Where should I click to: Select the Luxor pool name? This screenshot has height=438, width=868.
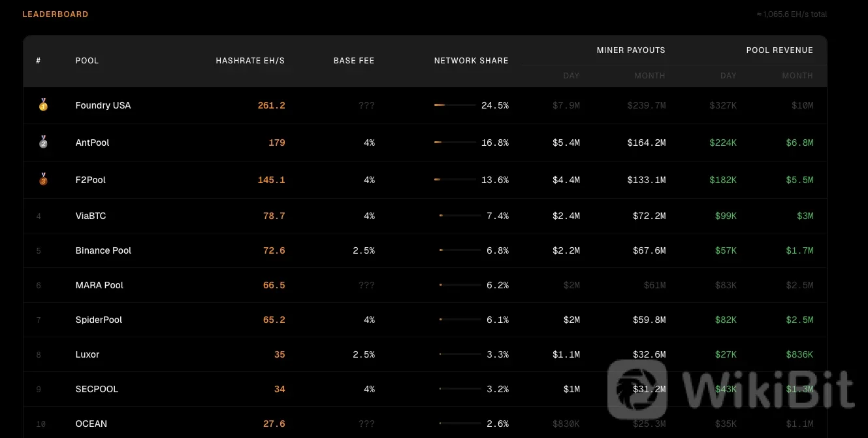(x=88, y=354)
